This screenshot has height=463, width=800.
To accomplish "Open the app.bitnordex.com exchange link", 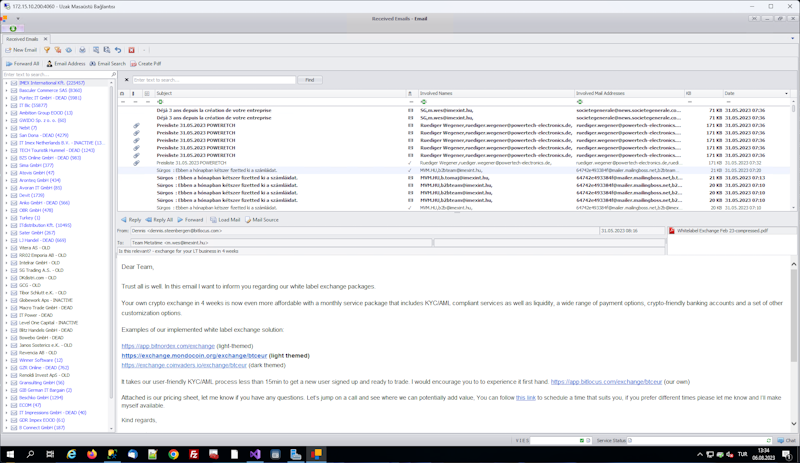I will click(168, 346).
